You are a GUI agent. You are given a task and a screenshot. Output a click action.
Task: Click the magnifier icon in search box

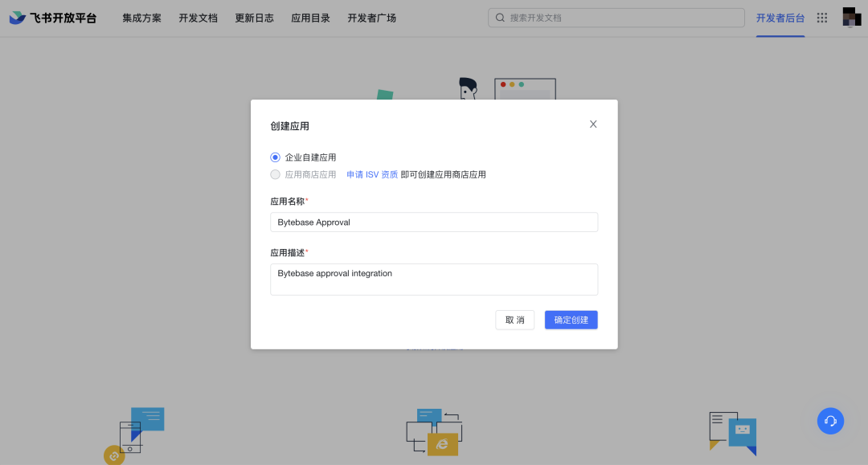tap(500, 18)
